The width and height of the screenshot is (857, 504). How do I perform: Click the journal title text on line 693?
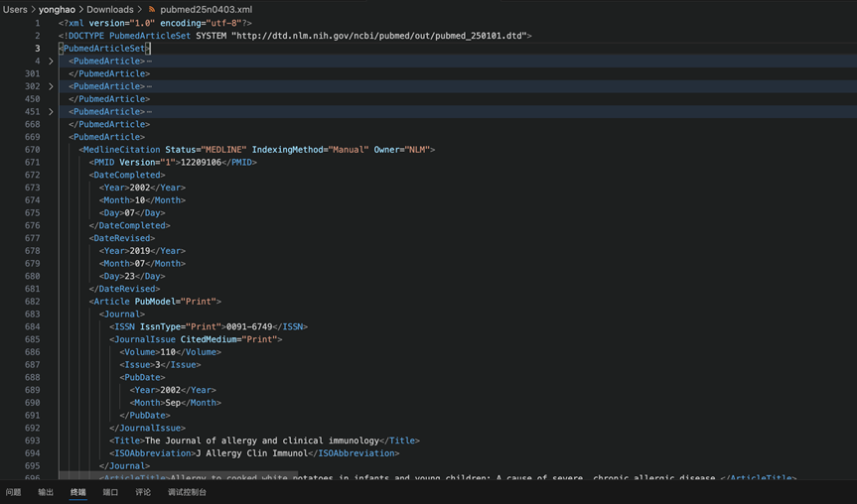[262, 441]
